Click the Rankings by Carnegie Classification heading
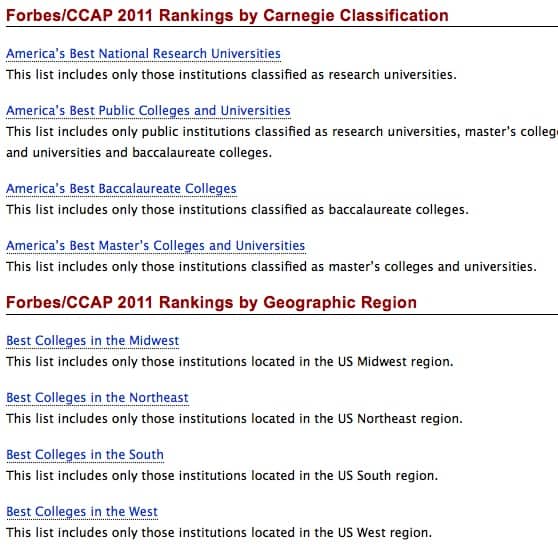 coord(227,16)
